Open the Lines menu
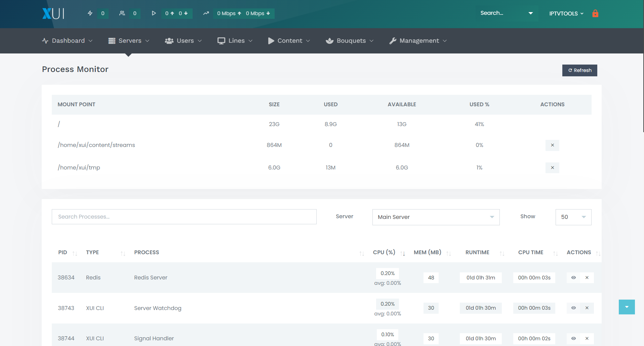 coord(235,41)
